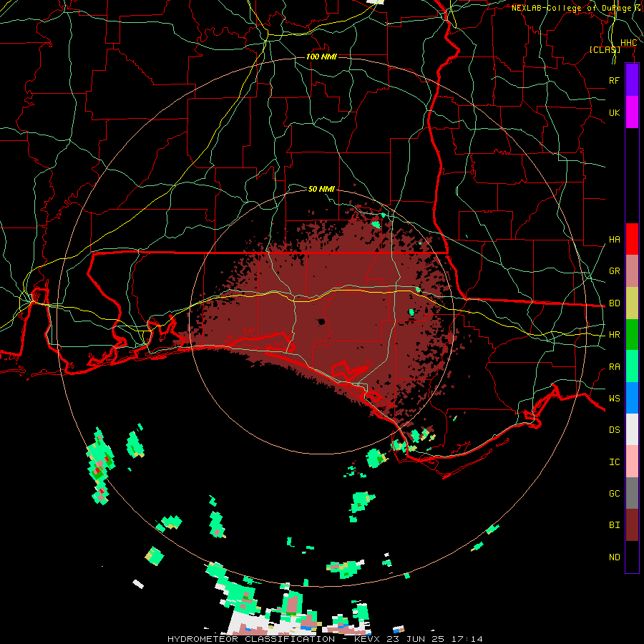The image size is (644, 644).
Task: Click the HA red legend swatch
Action: tap(632, 239)
